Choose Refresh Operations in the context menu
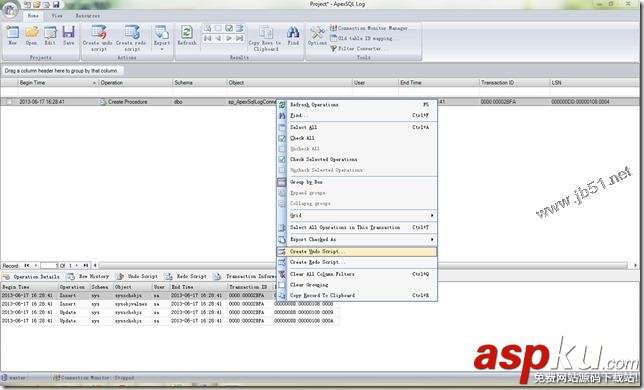This screenshot has width=644, height=390. click(x=357, y=105)
